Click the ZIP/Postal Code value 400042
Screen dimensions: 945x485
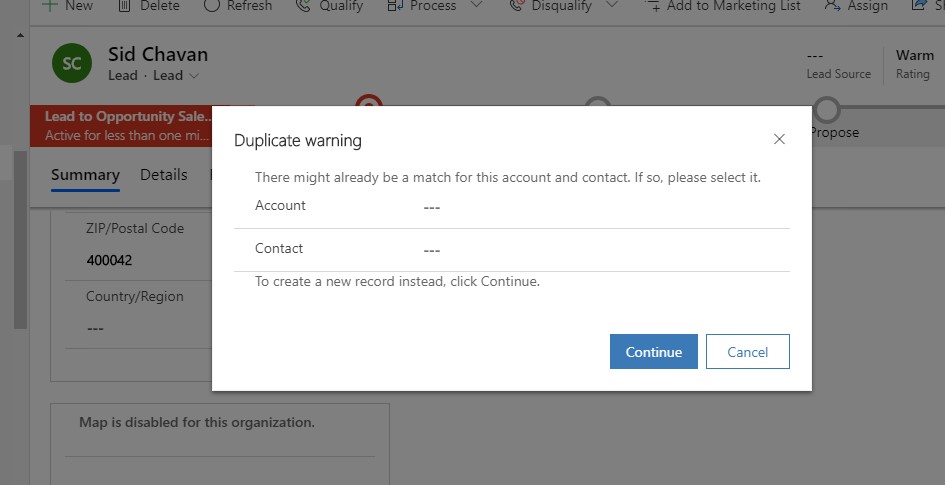(x=109, y=260)
